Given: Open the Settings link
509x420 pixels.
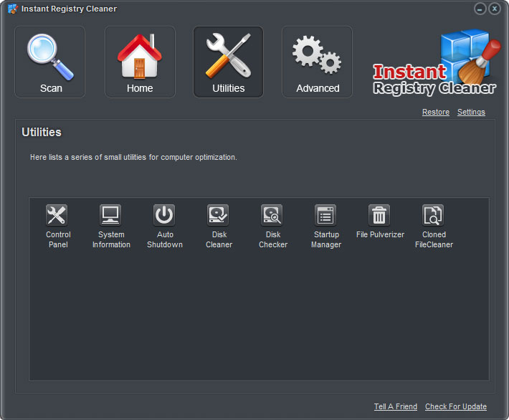Looking at the screenshot, I should (x=471, y=112).
